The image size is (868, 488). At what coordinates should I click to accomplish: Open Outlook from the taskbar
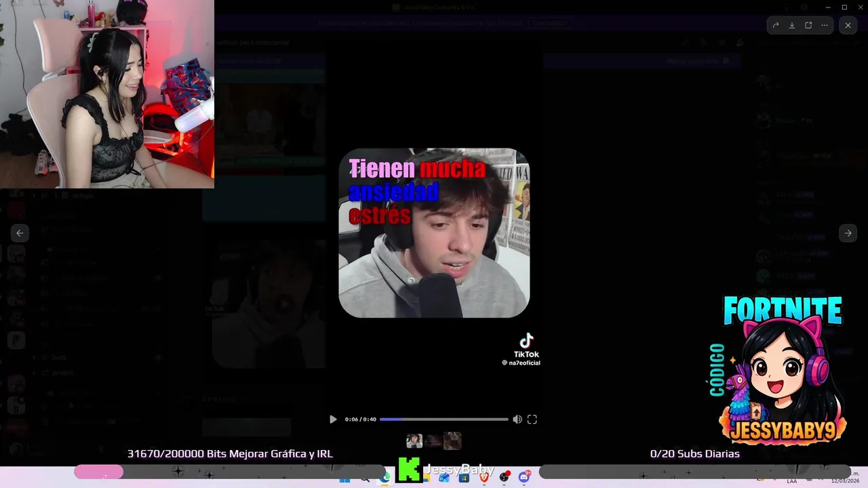[x=444, y=478]
